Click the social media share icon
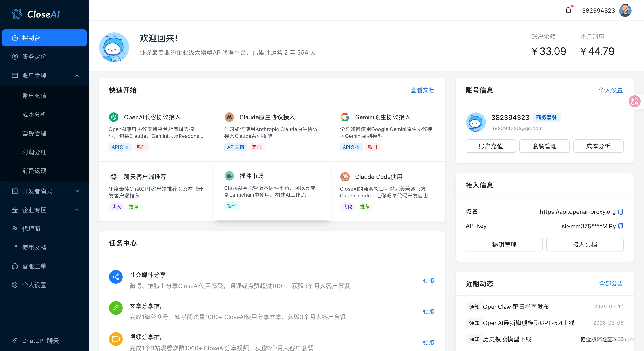Viewport: 644px width, 351px height. pyautogui.click(x=116, y=277)
